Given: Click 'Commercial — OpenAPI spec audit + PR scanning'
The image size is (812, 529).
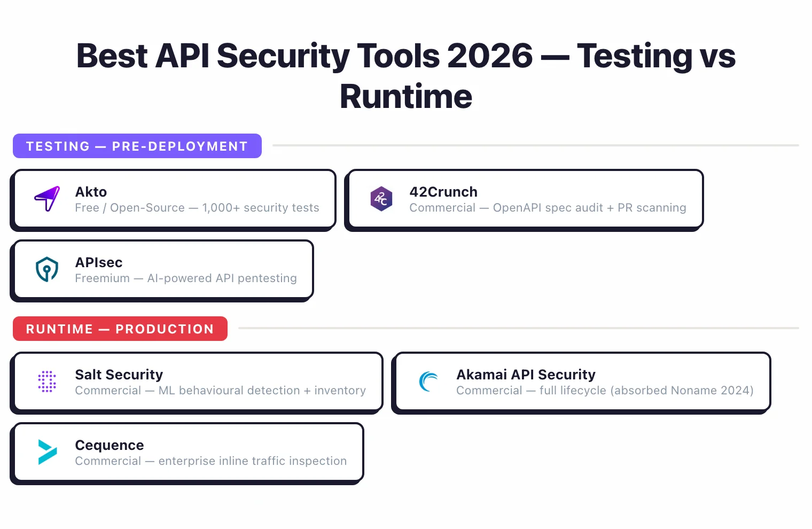Looking at the screenshot, I should tap(548, 208).
